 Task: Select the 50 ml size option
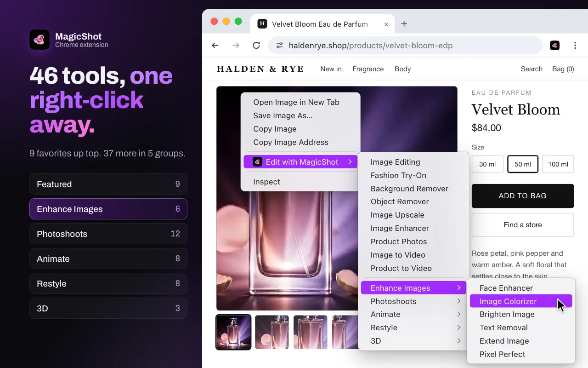(x=523, y=164)
